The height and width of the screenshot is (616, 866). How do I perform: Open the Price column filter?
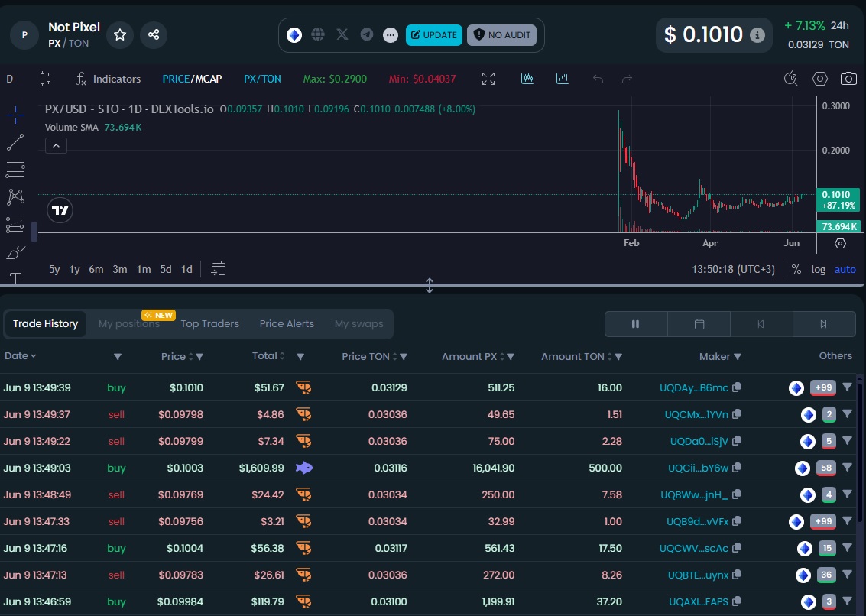coord(200,357)
